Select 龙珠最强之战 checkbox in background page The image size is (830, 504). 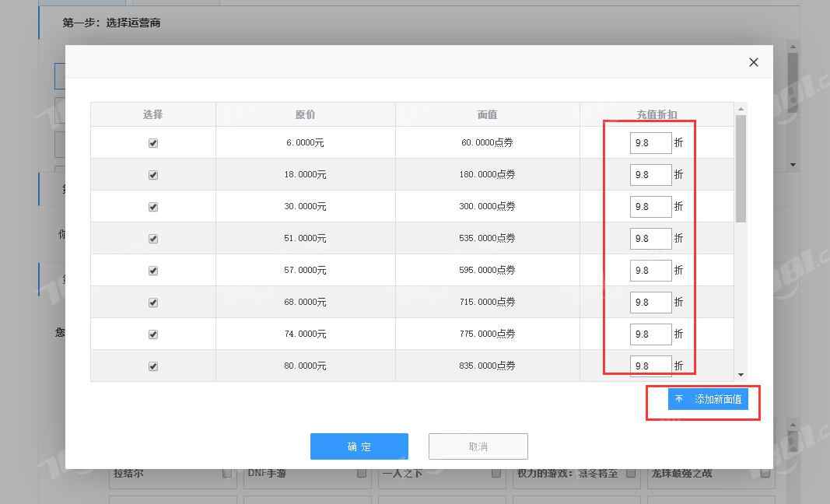coord(765,473)
